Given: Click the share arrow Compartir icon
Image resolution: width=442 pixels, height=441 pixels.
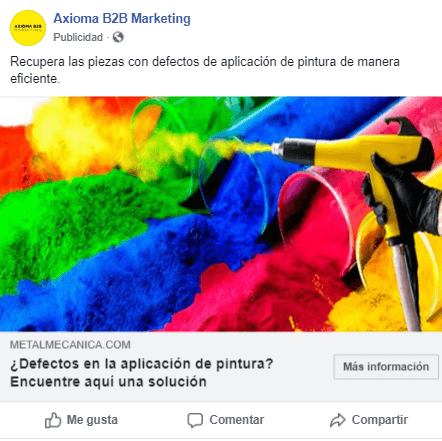Looking at the screenshot, I should tap(338, 420).
